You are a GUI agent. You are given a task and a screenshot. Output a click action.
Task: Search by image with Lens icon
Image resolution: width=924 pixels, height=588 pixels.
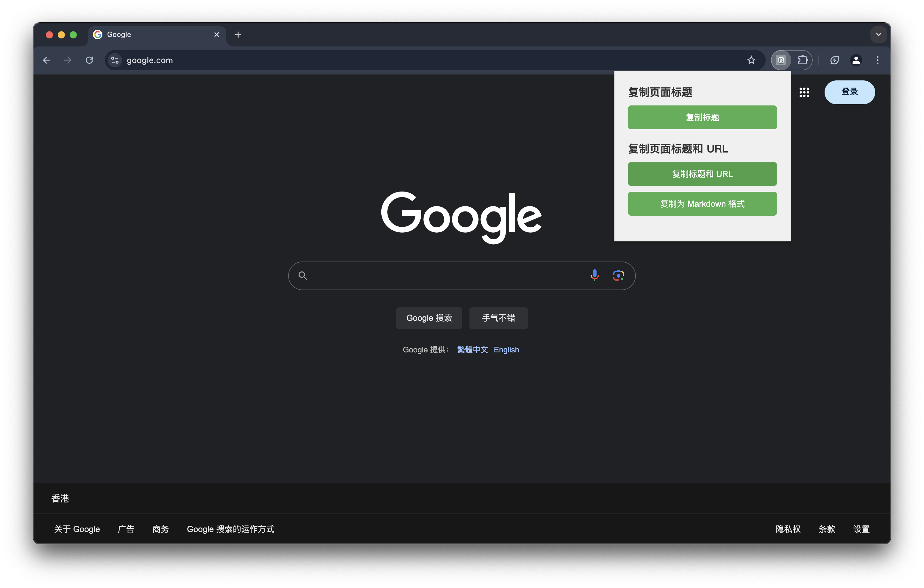click(x=618, y=275)
